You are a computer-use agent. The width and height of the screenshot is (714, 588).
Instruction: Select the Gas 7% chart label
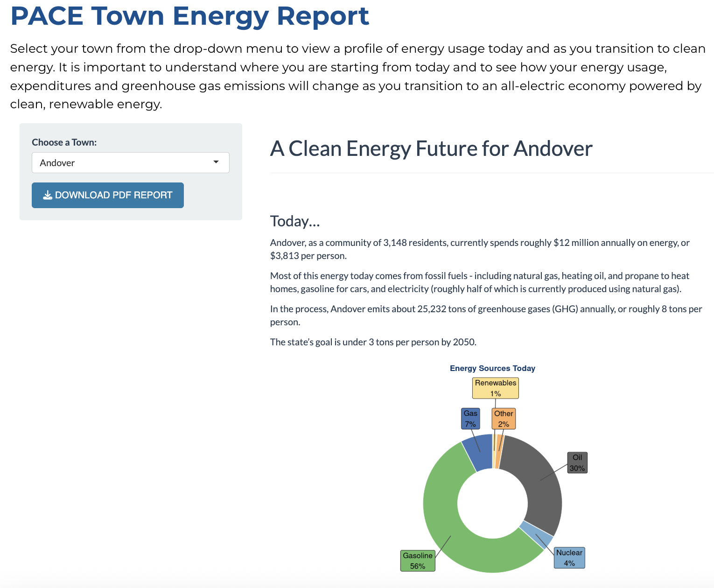click(470, 419)
